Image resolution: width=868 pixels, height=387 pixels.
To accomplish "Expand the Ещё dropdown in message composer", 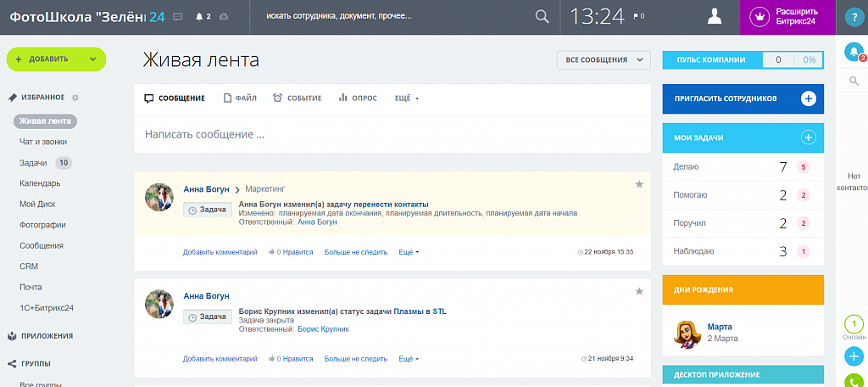I will tap(407, 98).
